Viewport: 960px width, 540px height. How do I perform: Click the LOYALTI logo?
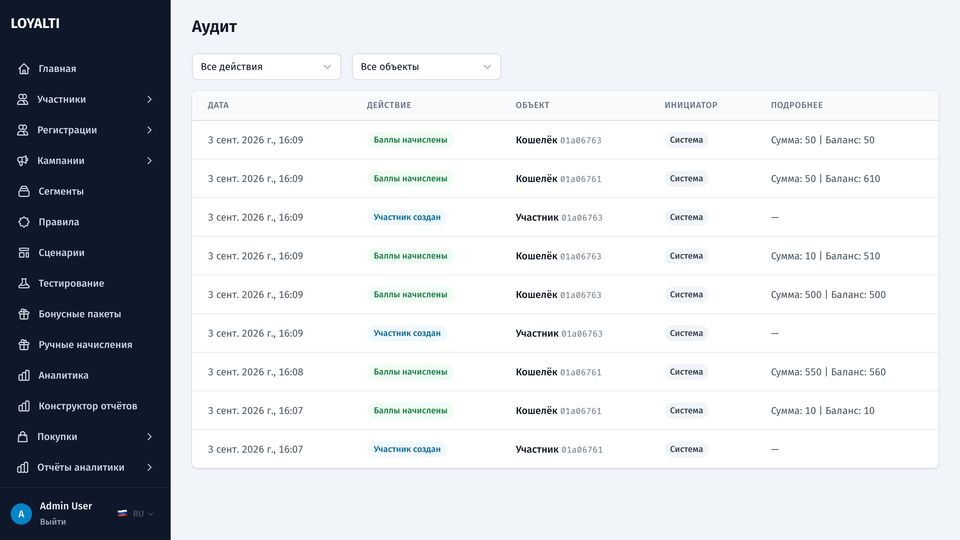point(35,23)
